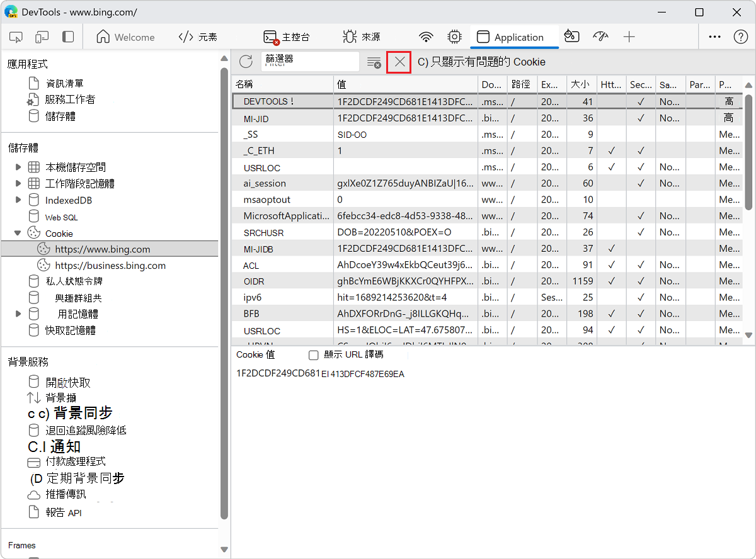Click the cookie table vertical scrollbar
Image resolution: width=756 pixels, height=559 pixels.
point(748,151)
